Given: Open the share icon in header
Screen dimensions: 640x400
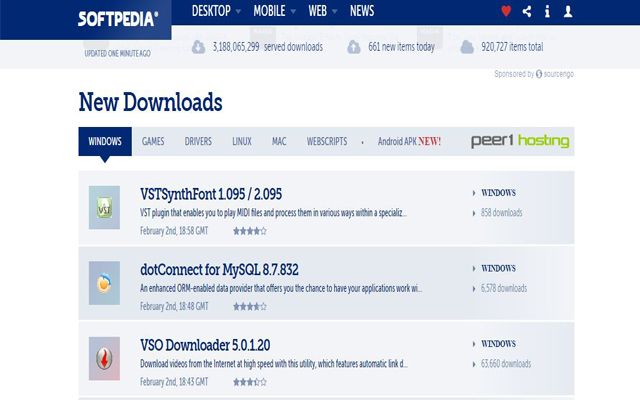Looking at the screenshot, I should pos(527,11).
